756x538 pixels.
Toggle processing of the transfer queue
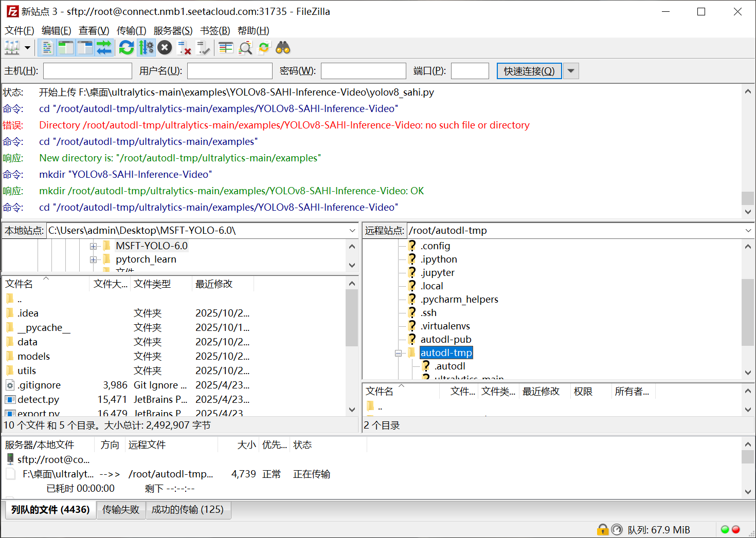click(x=146, y=48)
